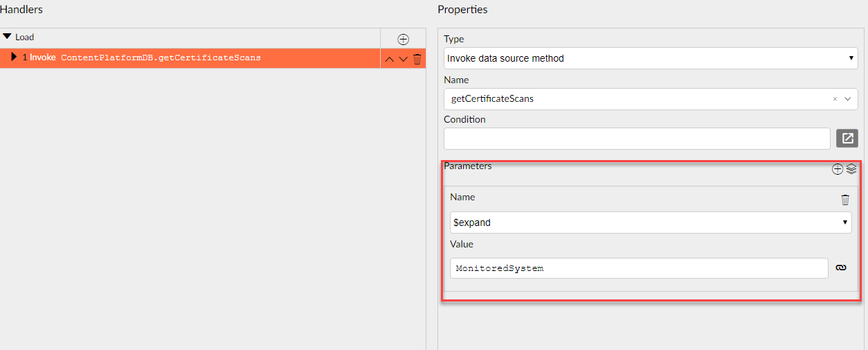The height and width of the screenshot is (350, 868).
Task: Click the MonitoredSystem value field
Action: (639, 268)
